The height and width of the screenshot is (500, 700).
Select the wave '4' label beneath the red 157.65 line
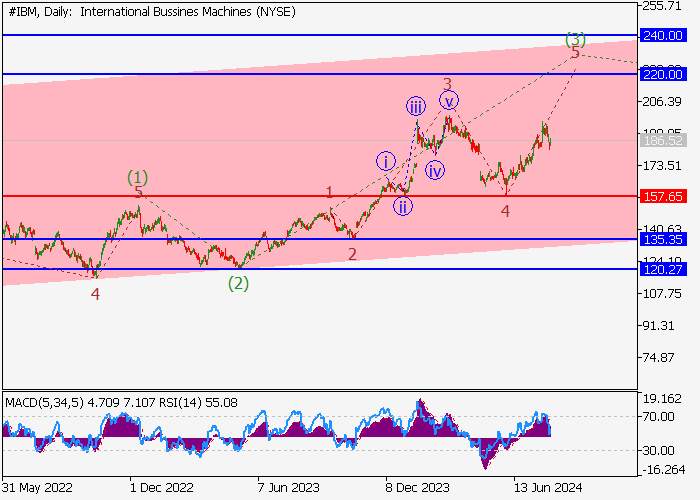505,211
